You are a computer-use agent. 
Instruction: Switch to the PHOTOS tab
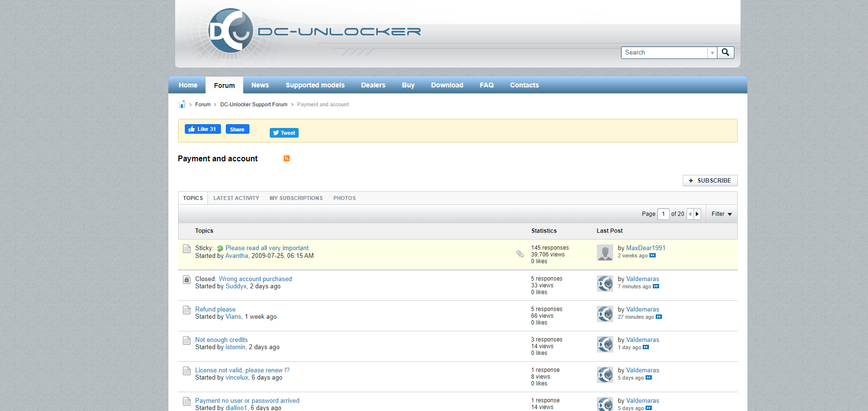[x=344, y=198]
